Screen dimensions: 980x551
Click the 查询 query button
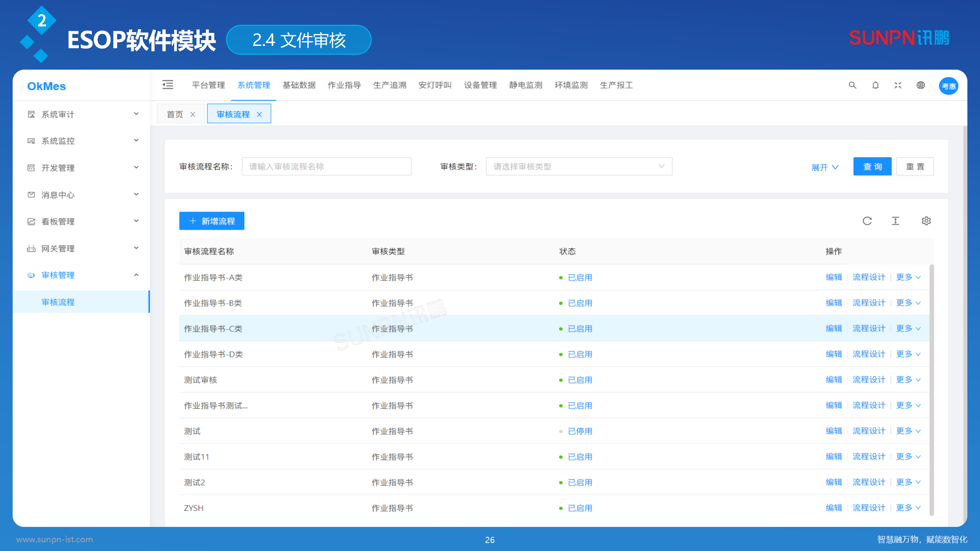click(x=872, y=166)
